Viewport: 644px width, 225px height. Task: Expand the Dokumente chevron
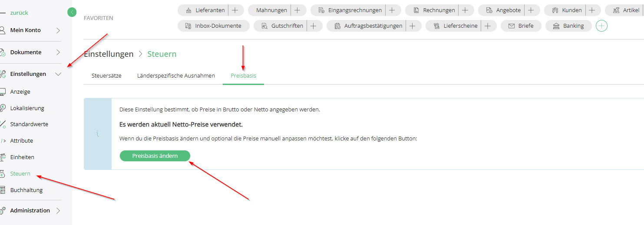coord(58,52)
